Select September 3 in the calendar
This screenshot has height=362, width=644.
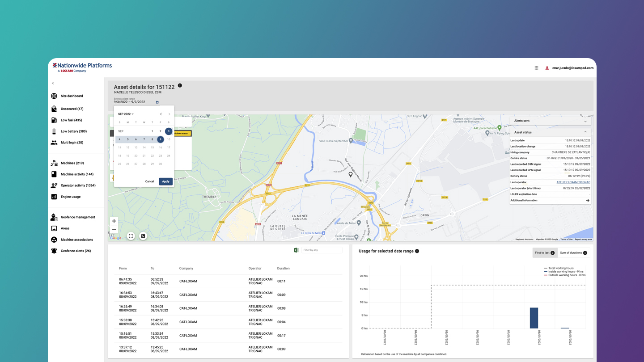[x=169, y=131]
